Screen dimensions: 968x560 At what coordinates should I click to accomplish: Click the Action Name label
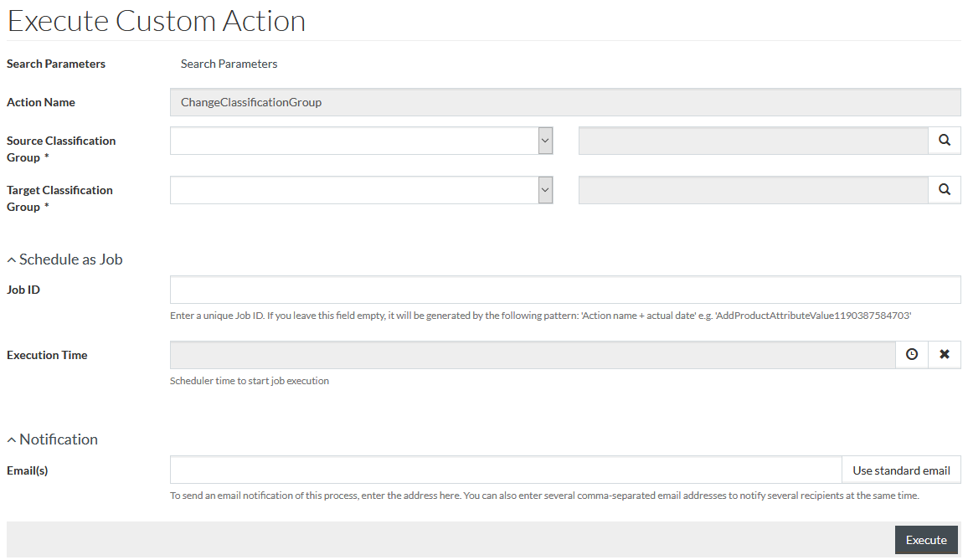(41, 102)
